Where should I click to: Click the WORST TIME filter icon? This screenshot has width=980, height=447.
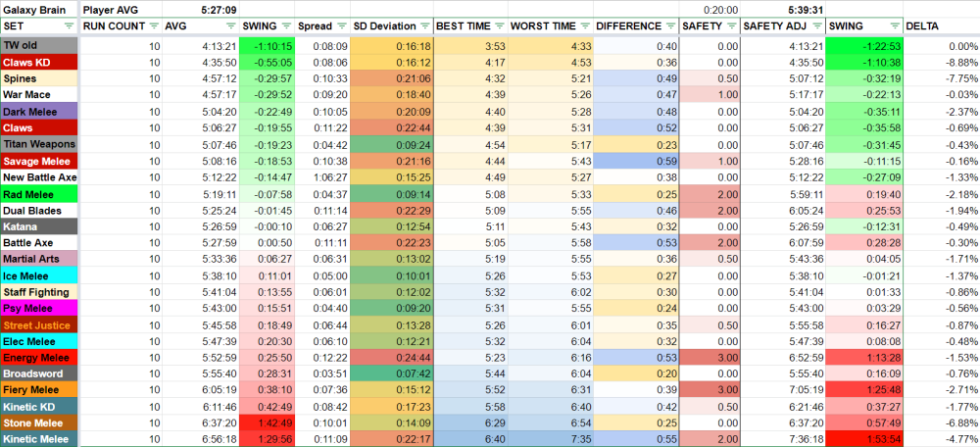pos(583,26)
